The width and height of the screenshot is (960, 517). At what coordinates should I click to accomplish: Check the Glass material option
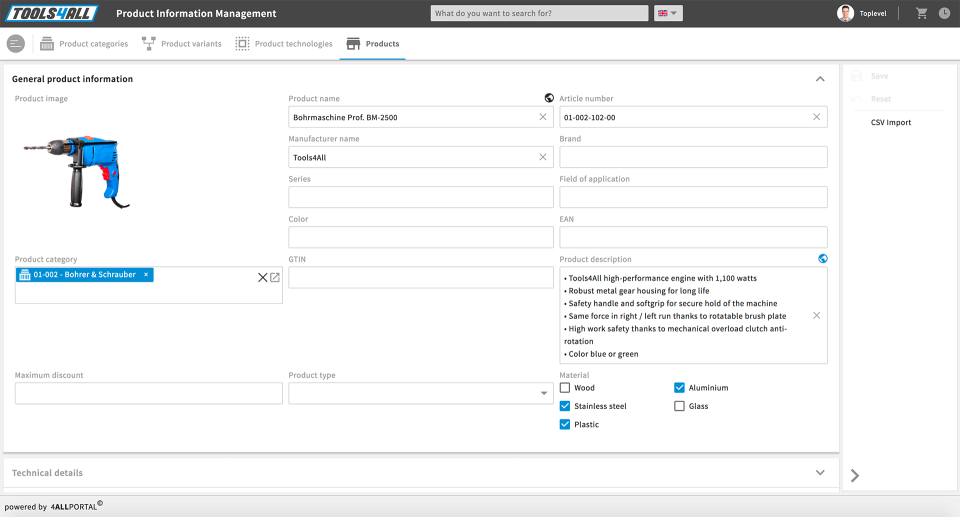point(679,406)
